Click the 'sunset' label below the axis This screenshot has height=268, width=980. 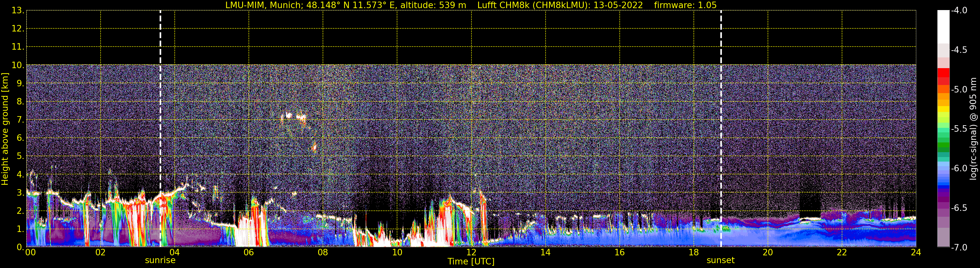tap(721, 261)
